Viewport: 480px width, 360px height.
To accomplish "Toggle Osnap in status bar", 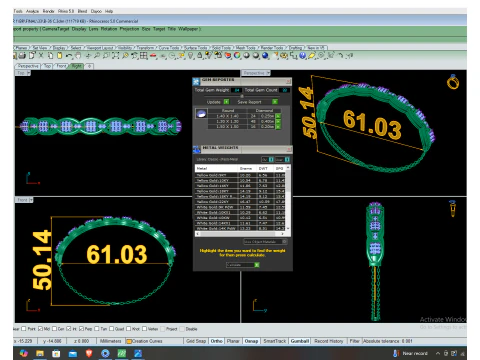I will click(x=251, y=341).
